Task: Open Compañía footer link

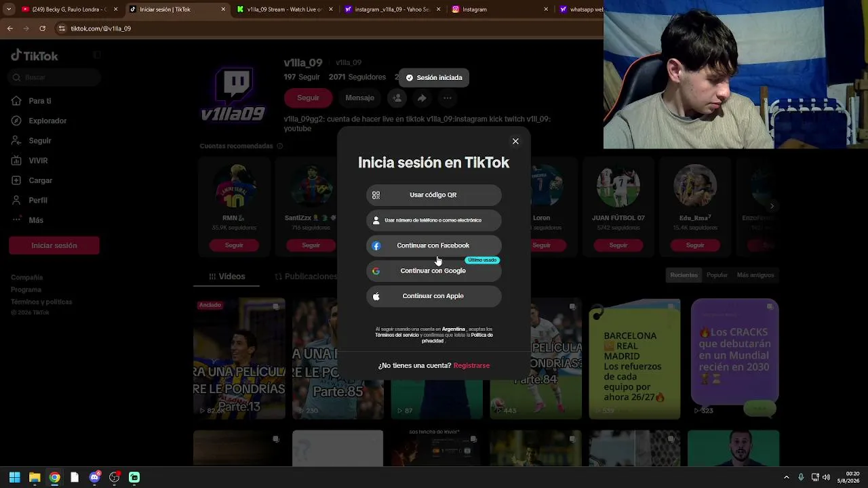Action: tap(27, 278)
